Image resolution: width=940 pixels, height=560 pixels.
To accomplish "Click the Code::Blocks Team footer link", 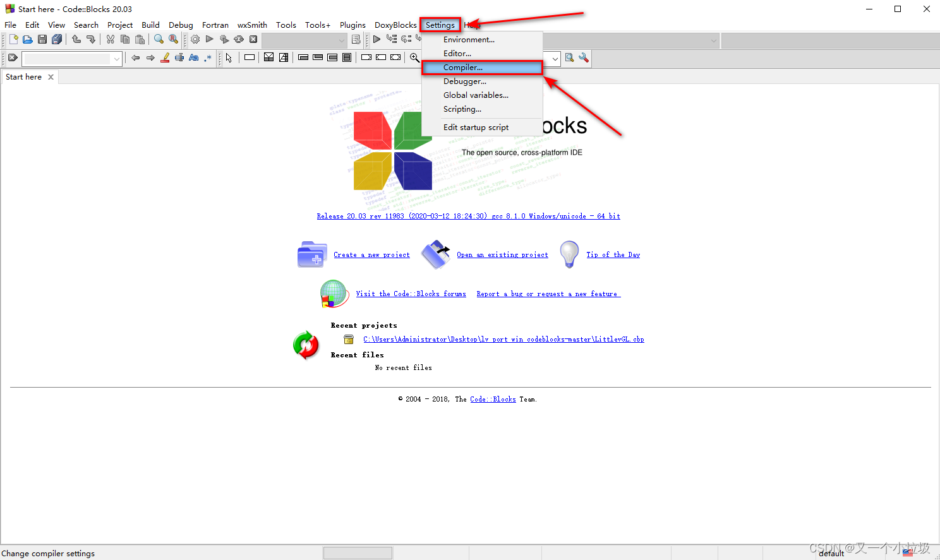I will 493,400.
